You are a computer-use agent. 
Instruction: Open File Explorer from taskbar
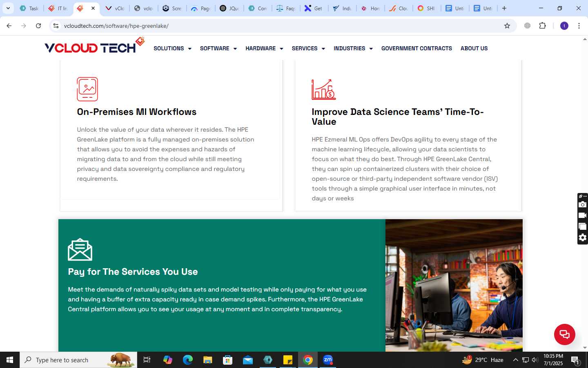[207, 360]
